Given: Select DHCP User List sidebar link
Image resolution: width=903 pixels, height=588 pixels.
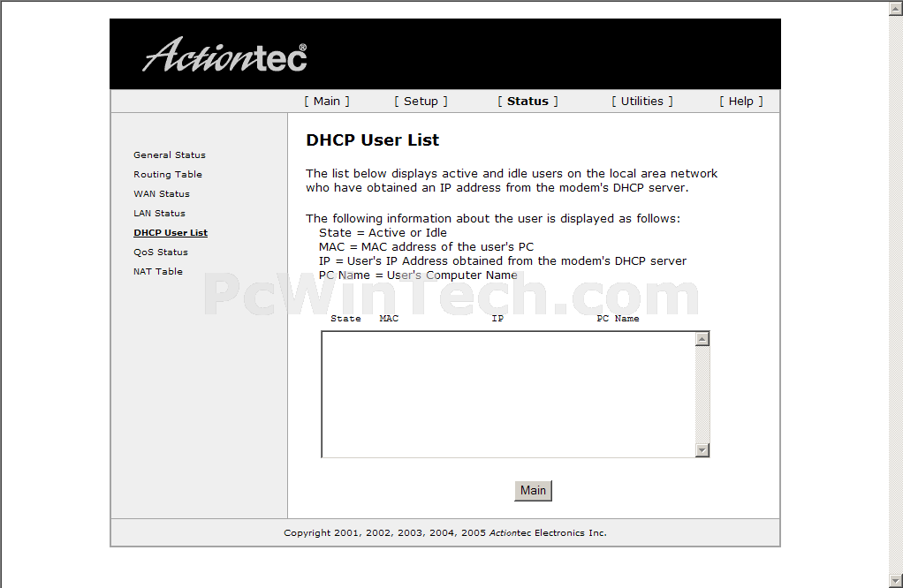Looking at the screenshot, I should tap(171, 233).
